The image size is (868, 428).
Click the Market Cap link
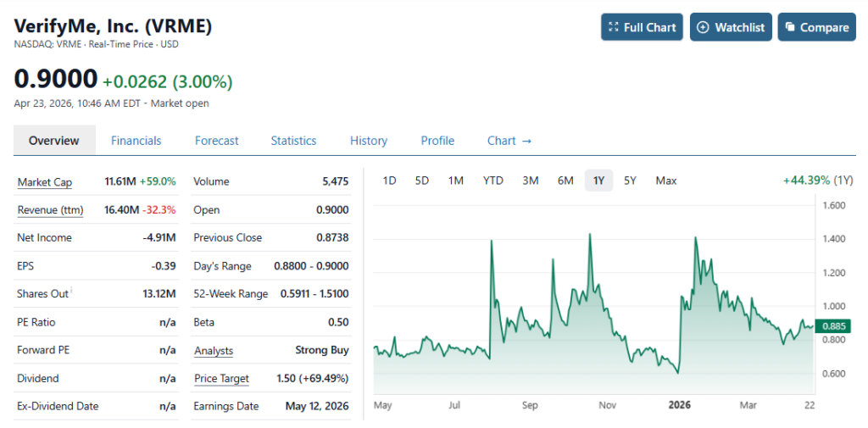tap(44, 182)
